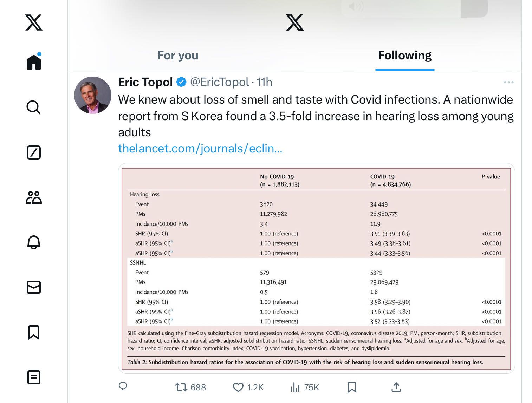Open Lists icon in sidebar

point(34,377)
